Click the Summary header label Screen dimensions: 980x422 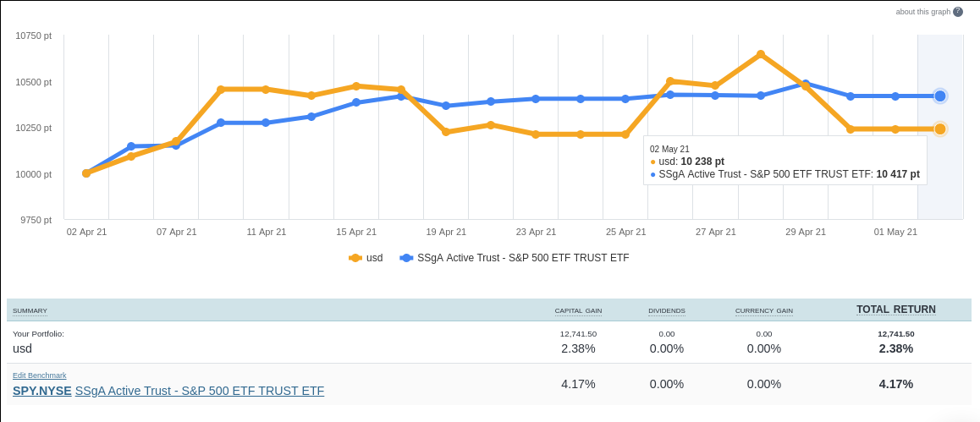(30, 311)
